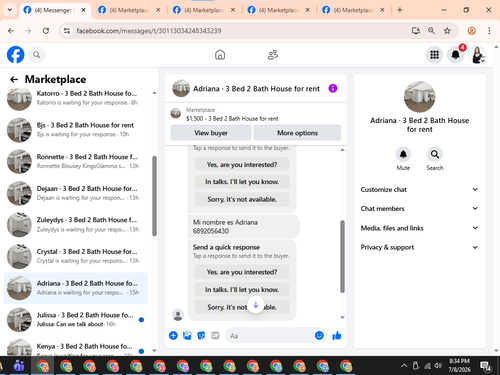Attach a photo with the image icon
The image size is (500, 375).
187,335
